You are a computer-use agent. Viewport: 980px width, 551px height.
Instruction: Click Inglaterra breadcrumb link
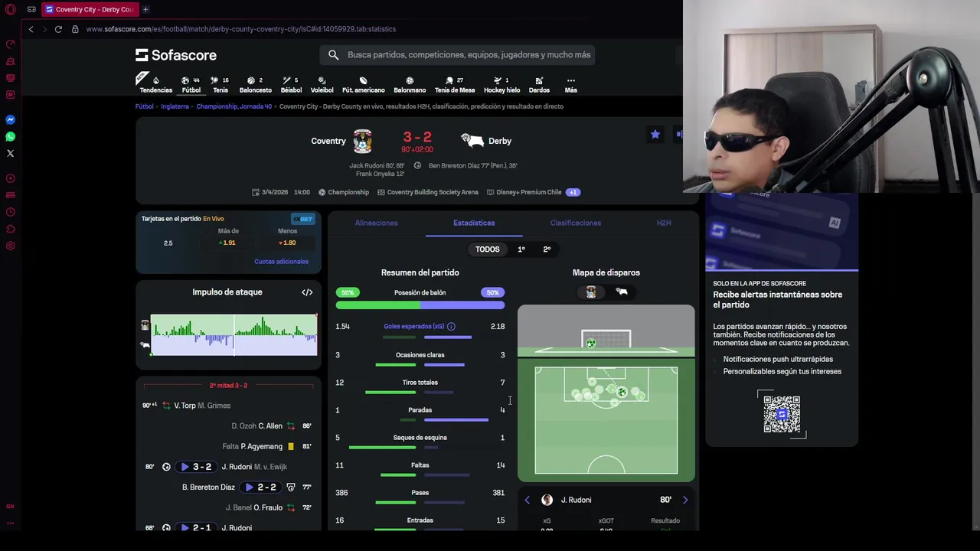point(175,106)
